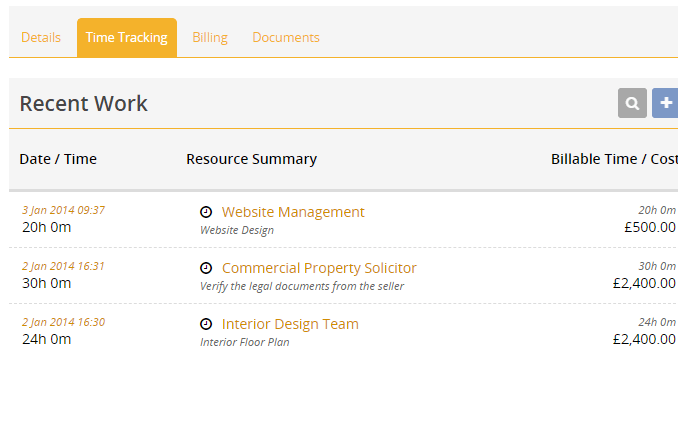
Task: Click clock icon beside Website Management
Action: 206,212
